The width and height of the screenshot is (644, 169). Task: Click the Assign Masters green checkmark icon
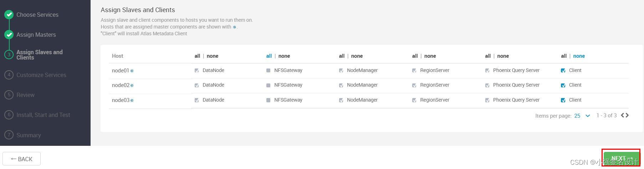[x=9, y=35]
